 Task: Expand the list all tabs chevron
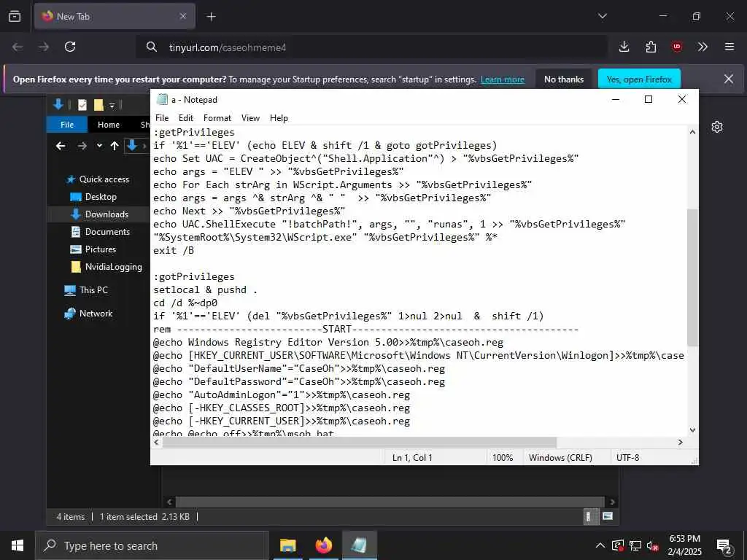[x=602, y=16]
